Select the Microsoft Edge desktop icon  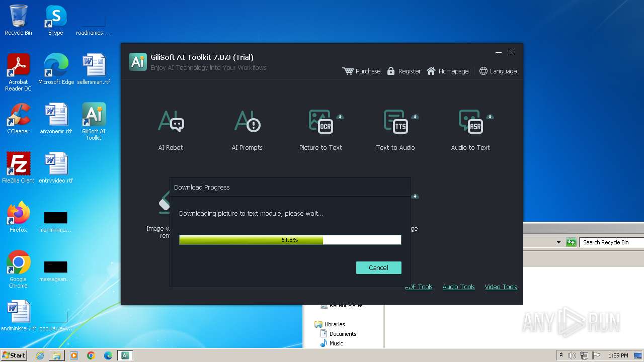[x=56, y=69]
